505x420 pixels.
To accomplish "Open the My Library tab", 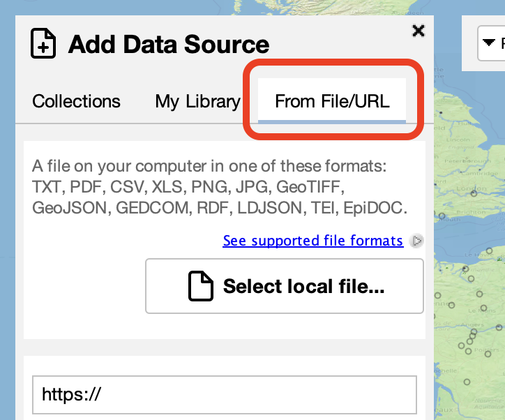I will 197,101.
